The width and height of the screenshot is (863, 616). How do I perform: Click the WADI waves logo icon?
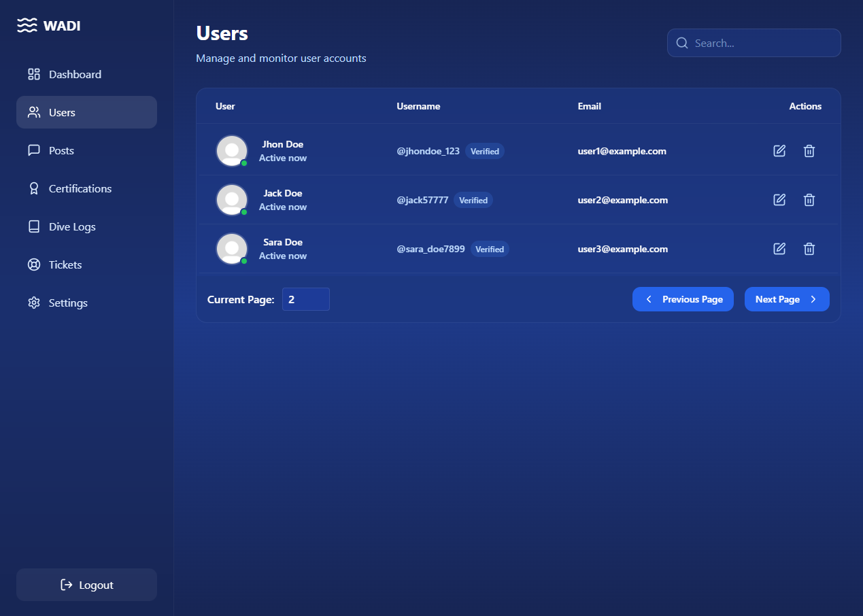point(27,26)
